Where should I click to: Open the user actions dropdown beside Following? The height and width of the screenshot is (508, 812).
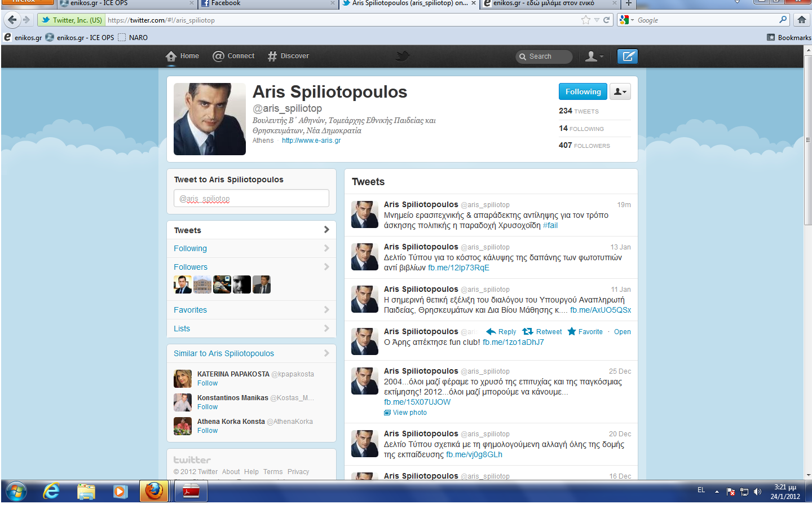pyautogui.click(x=620, y=91)
